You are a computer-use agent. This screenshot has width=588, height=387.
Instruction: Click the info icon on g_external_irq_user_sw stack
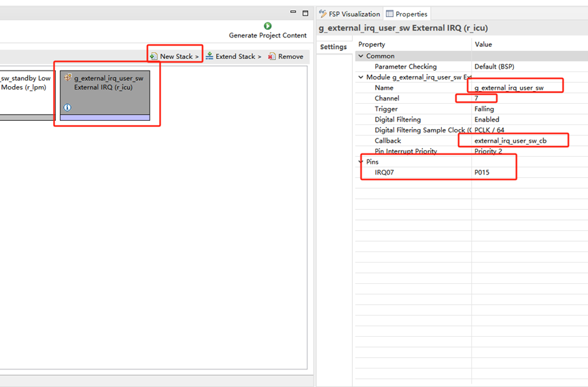click(67, 107)
